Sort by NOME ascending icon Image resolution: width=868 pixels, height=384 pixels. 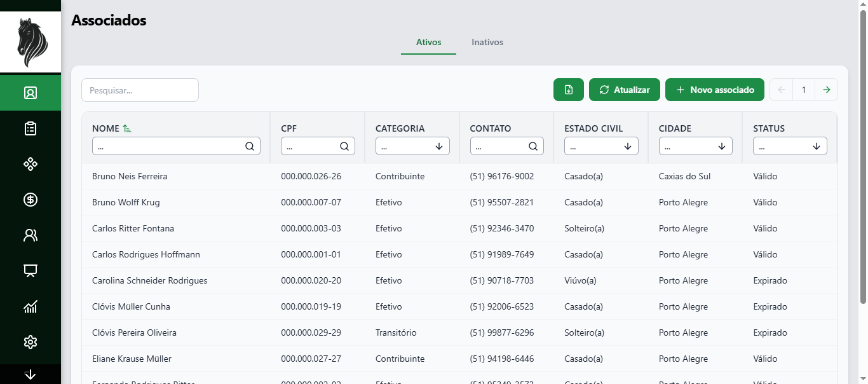tap(127, 128)
